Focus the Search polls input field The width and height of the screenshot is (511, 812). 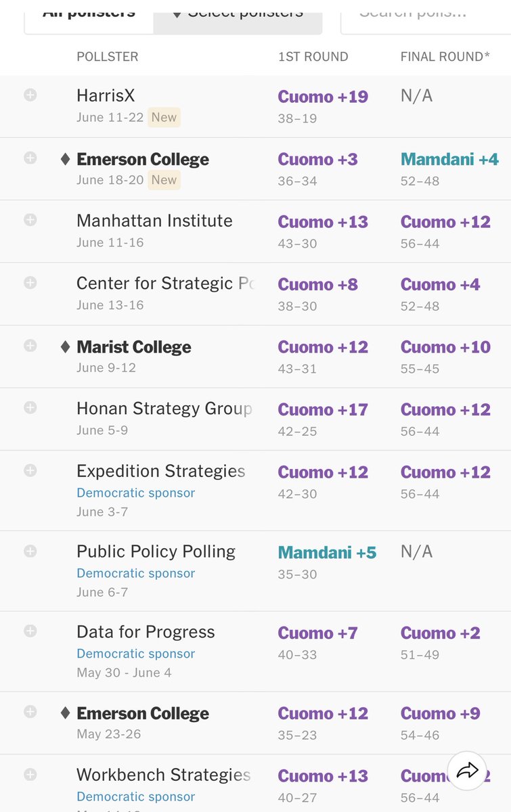426,16
